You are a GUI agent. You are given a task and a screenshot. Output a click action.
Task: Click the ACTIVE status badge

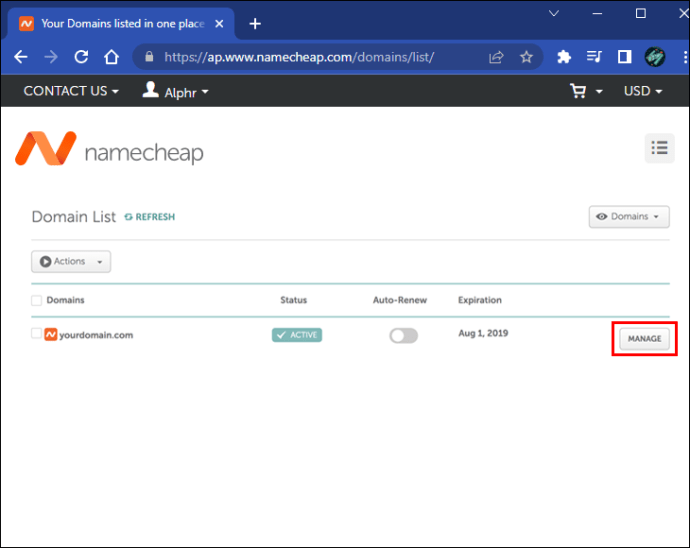point(297,335)
